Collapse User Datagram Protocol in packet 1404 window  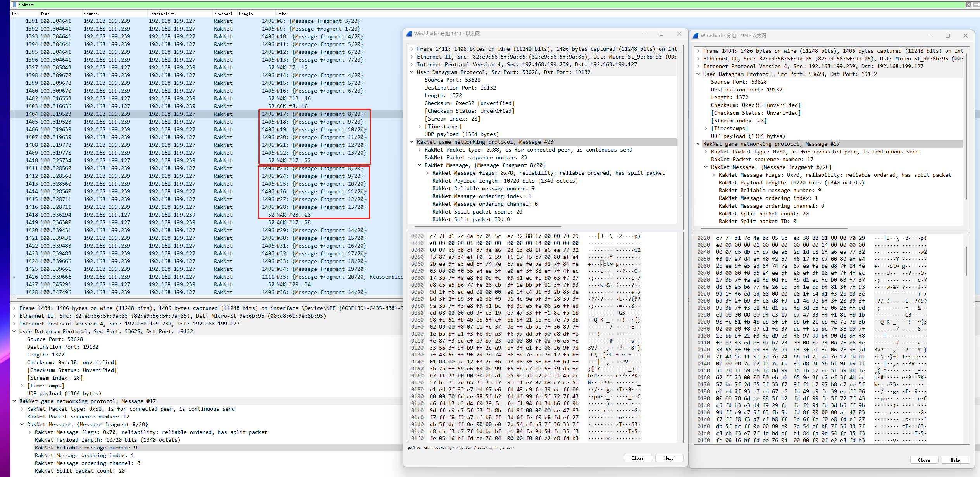(x=699, y=74)
